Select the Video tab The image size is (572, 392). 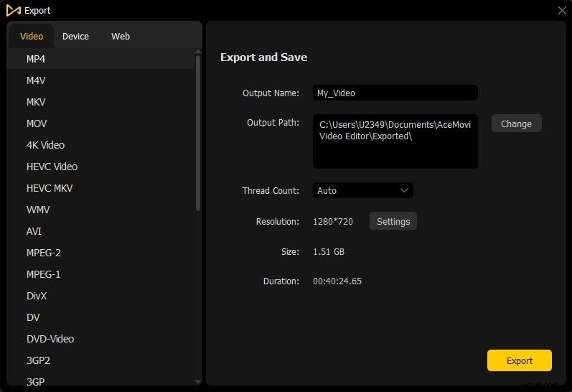pyautogui.click(x=32, y=36)
